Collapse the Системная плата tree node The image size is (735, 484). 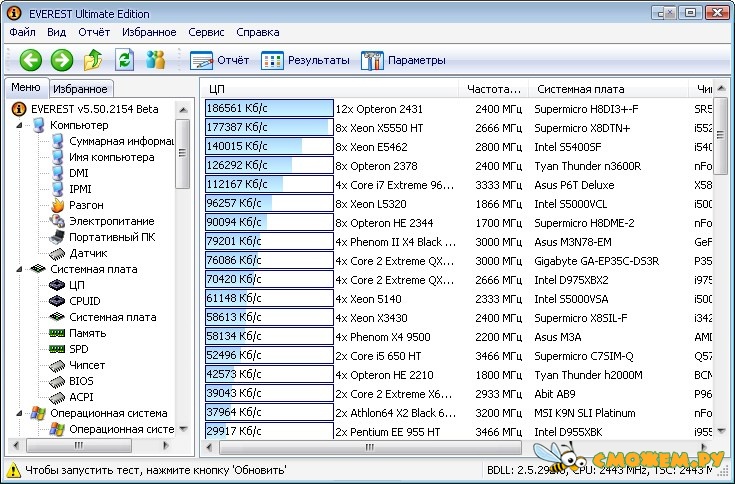tap(19, 269)
